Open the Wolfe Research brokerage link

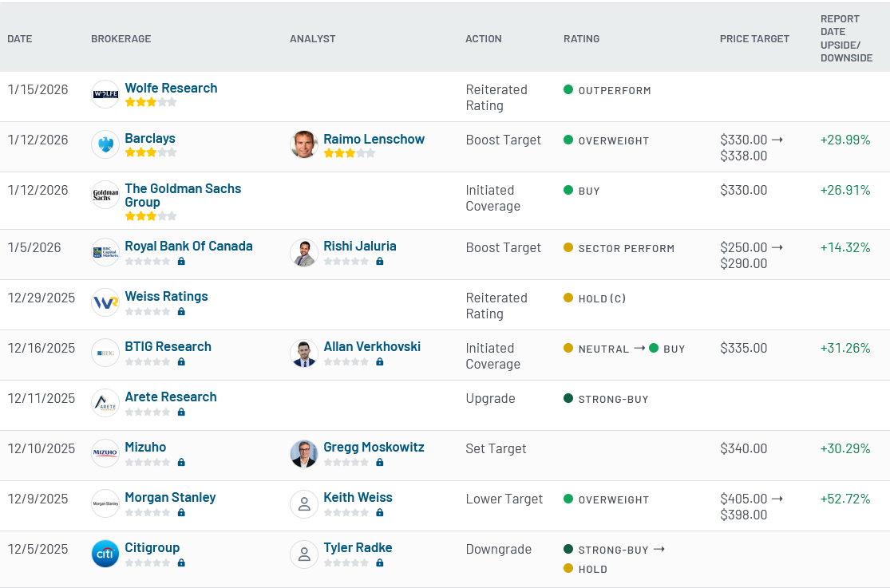pyautogui.click(x=171, y=88)
